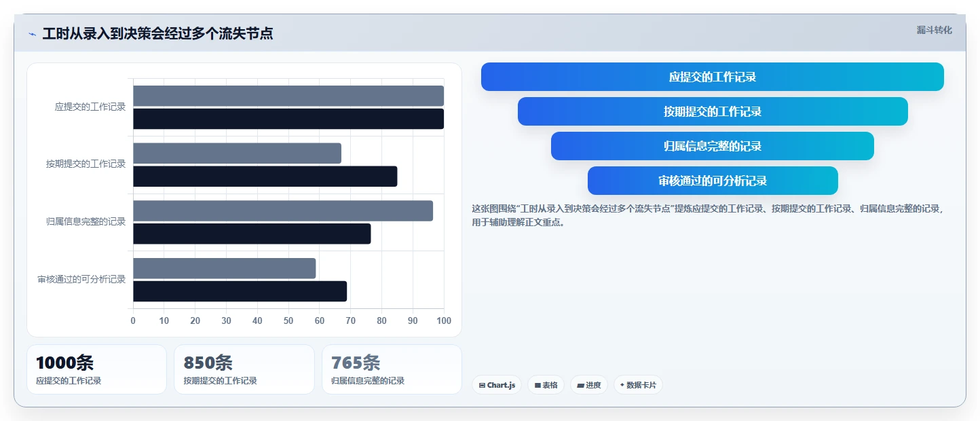Click the header title 工时从录入到决策会经过多个流失节点

point(157,33)
